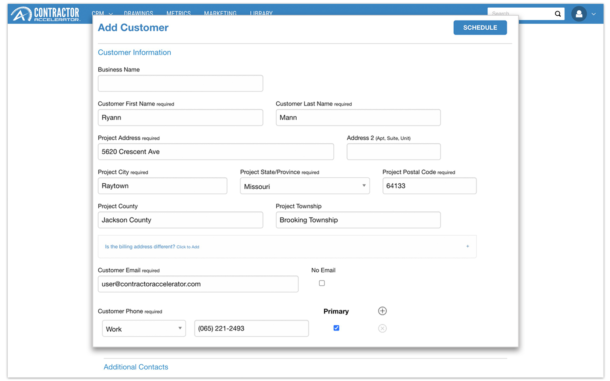The width and height of the screenshot is (610, 381).
Task: Open the Library menu item
Action: click(x=261, y=13)
